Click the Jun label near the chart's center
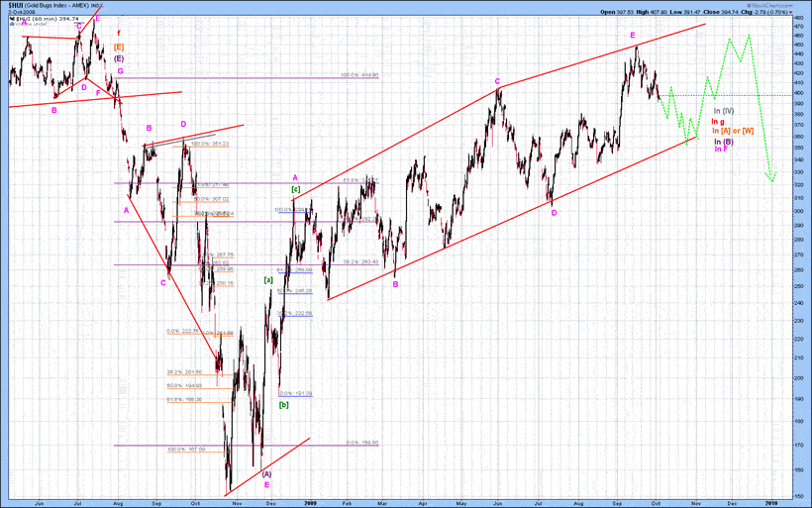The width and height of the screenshot is (812, 508). point(498,503)
